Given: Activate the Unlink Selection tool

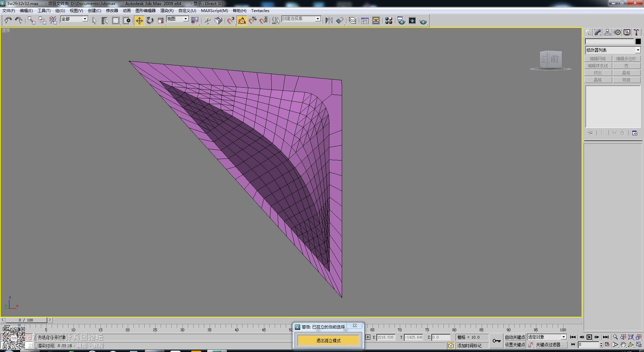Looking at the screenshot, I should pos(42,20).
